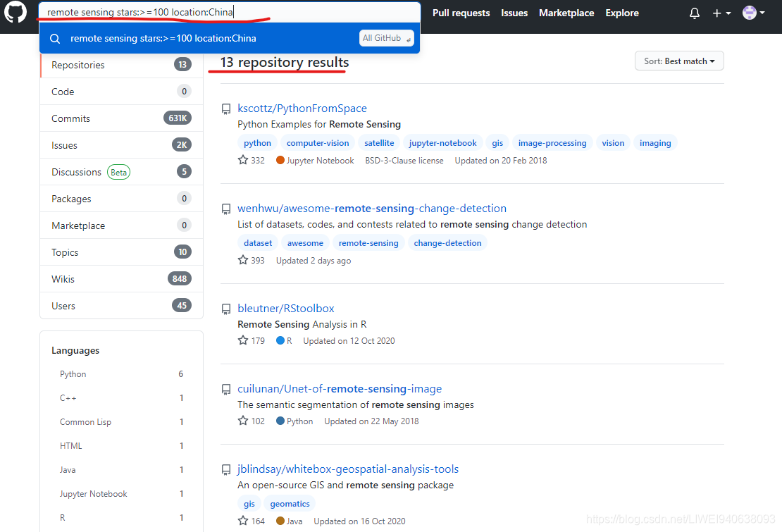Click the satellite topic tag
Screen dimensions: 782x532
point(379,143)
